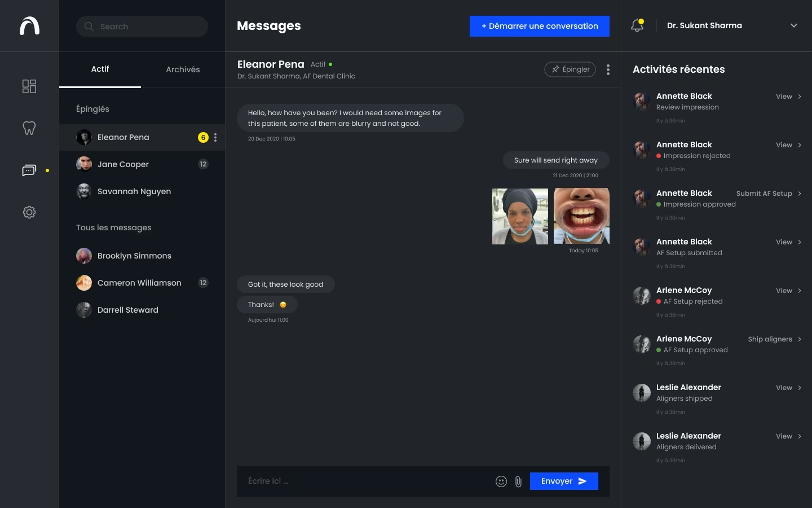The width and height of the screenshot is (812, 508).
Task: Open the settings gear icon
Action: pyautogui.click(x=29, y=212)
